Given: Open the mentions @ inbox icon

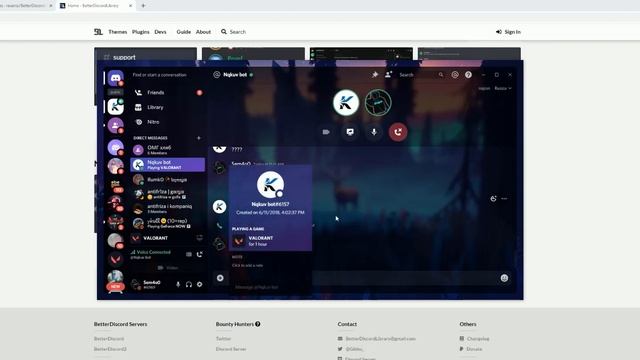Looking at the screenshot, I should coord(455,75).
